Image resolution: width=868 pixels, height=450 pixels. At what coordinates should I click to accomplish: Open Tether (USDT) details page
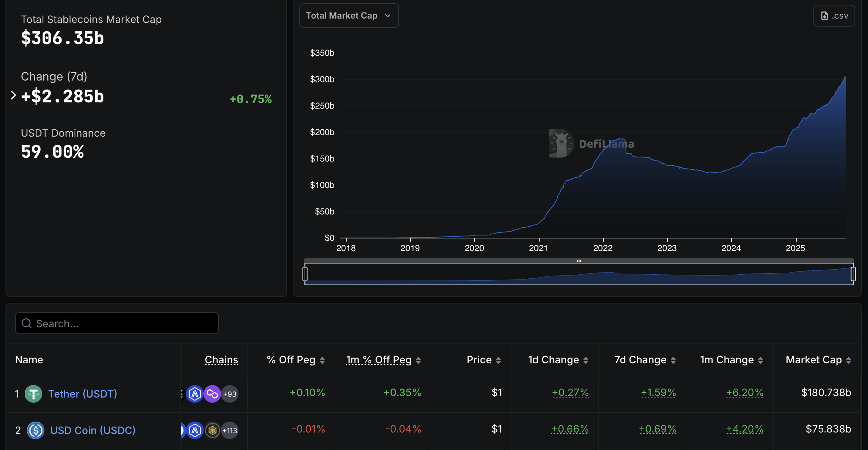pyautogui.click(x=83, y=394)
